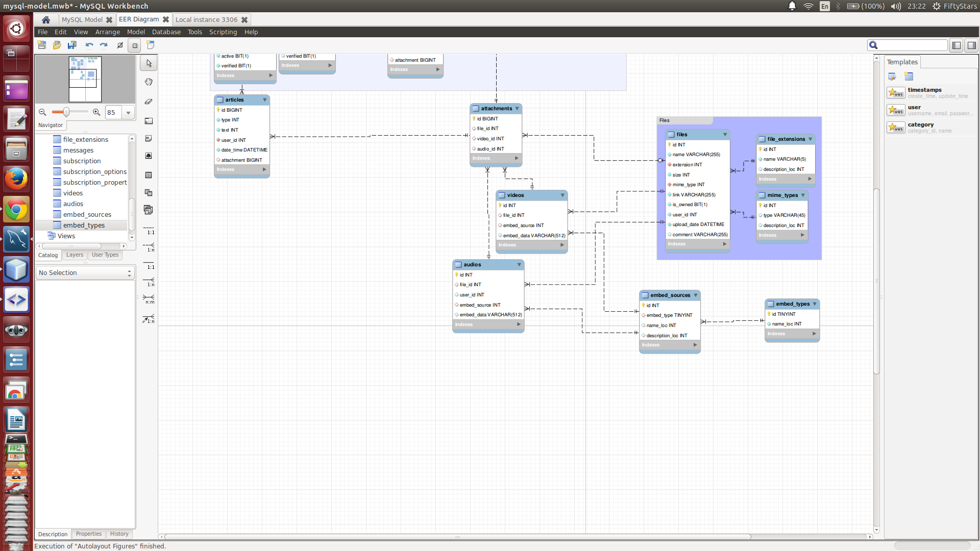Viewport: 980px width, 551px height.
Task: Click the Hand/Pan tool icon
Action: point(149,82)
